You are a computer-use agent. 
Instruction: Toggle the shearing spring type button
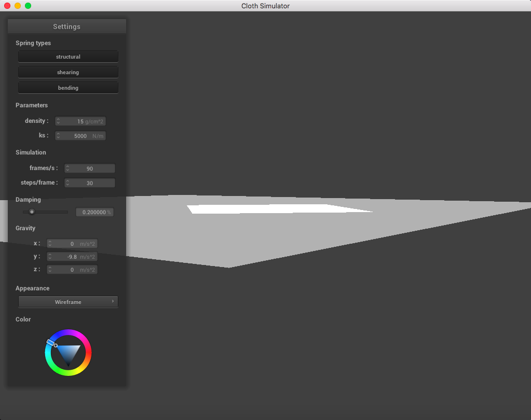point(68,72)
